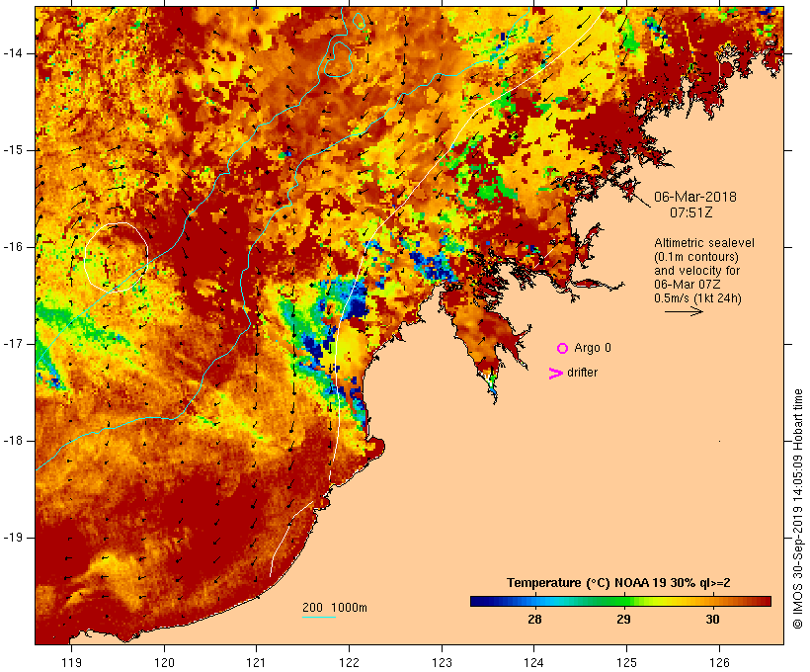The image size is (810, 672).
Task: Click the longitude label 124
Action: pos(534,663)
